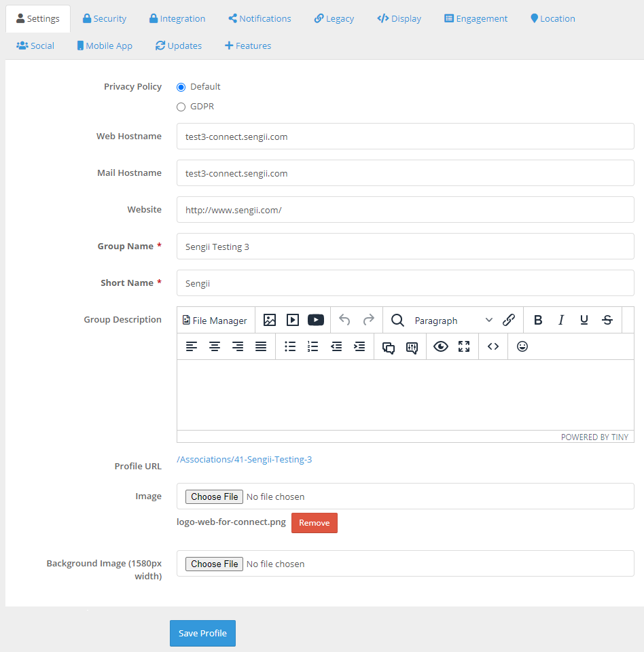Insert numbered list

313,346
